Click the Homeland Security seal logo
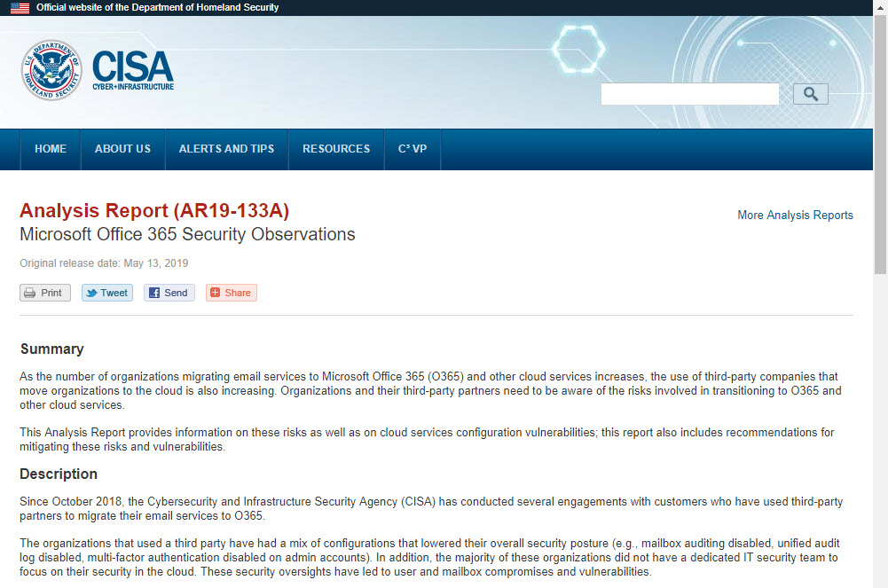Screen dimensions: 888x588 [x=51, y=70]
